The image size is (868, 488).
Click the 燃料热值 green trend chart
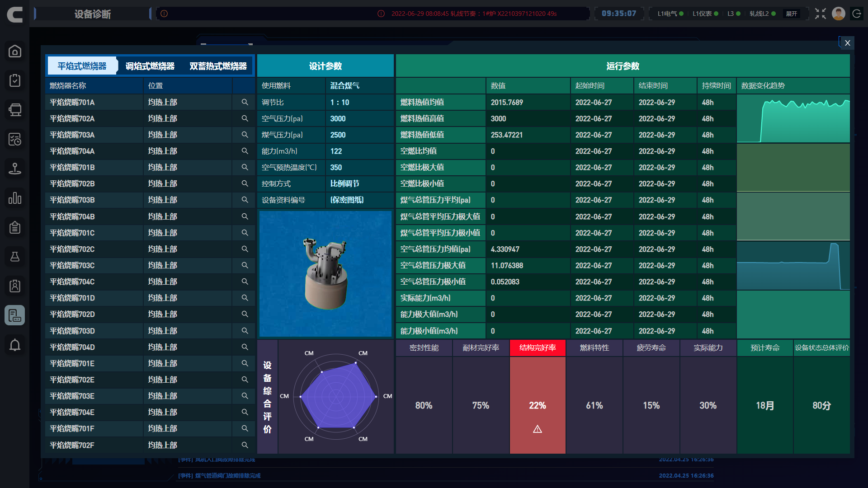(x=793, y=119)
